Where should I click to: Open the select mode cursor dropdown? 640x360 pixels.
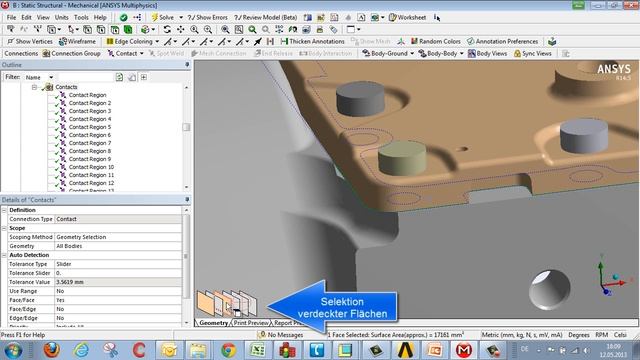pos(73,29)
